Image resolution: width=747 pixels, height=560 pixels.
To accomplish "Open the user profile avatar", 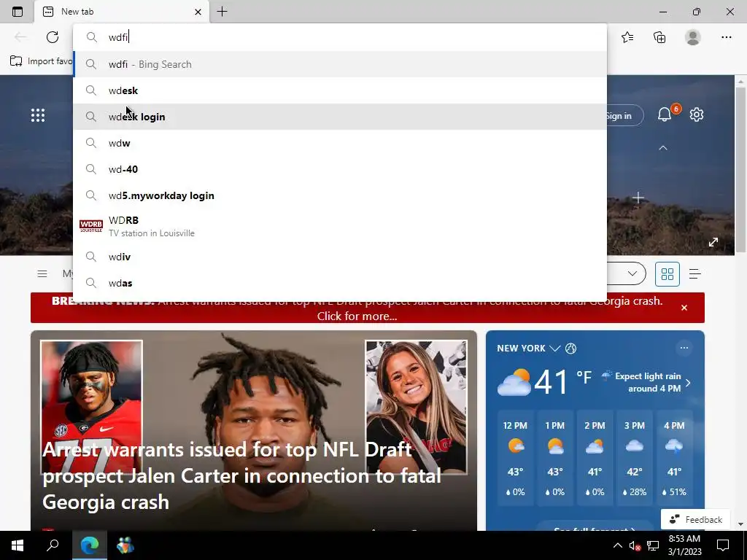I will coord(693,37).
